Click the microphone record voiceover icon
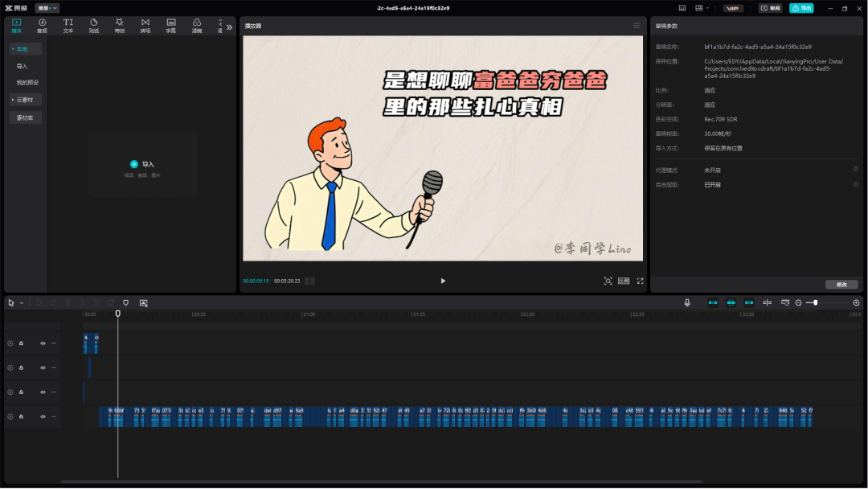This screenshot has width=868, height=489. pos(687,302)
